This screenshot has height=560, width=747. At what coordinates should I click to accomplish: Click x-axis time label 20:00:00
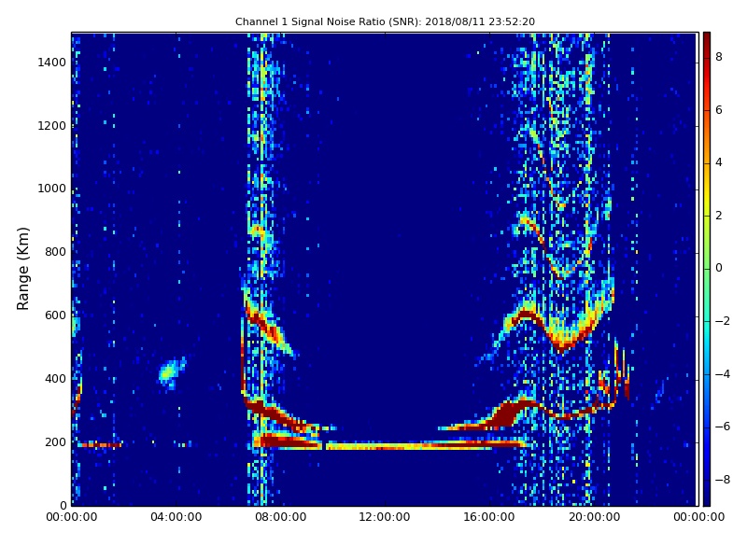tap(594, 517)
